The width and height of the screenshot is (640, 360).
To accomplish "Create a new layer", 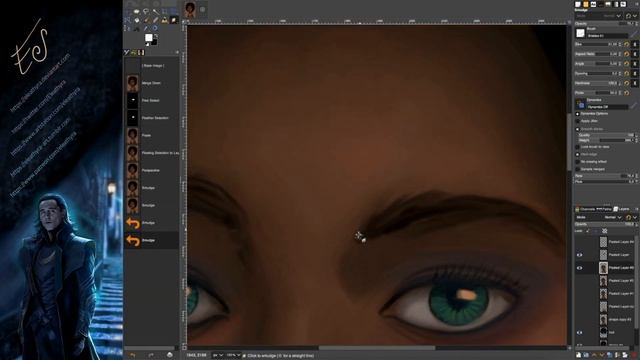I will 578,355.
